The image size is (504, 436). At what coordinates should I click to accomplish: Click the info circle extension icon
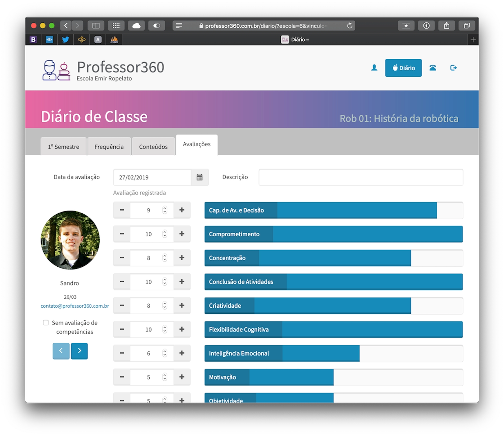426,26
